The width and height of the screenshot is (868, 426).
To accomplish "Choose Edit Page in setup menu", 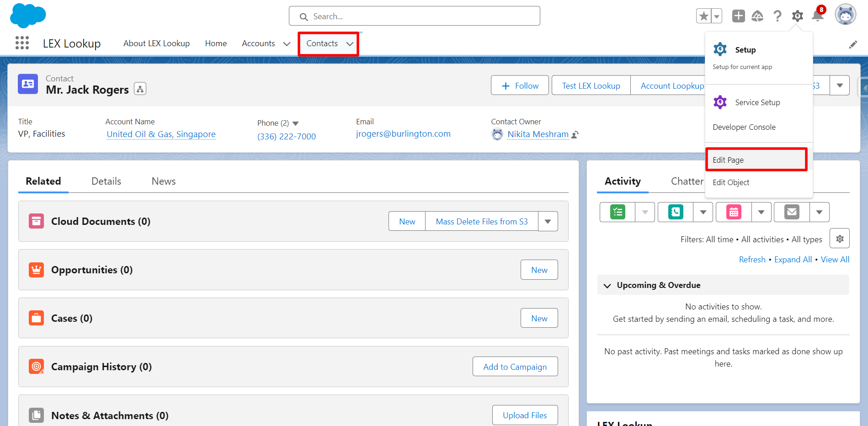I will click(756, 160).
